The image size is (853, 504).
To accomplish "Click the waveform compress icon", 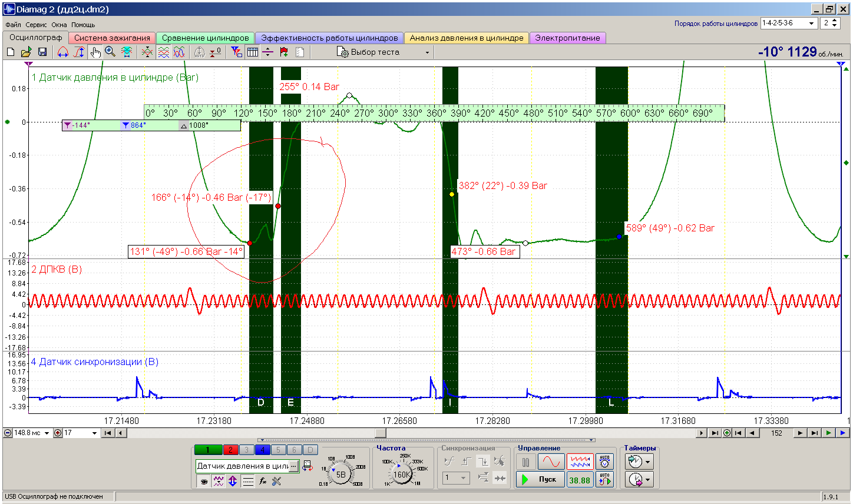I will (147, 52).
